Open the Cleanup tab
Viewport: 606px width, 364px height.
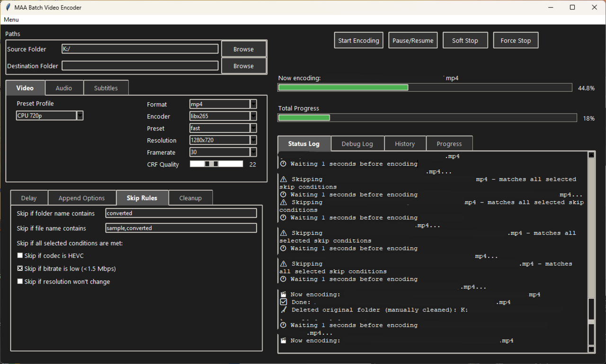[190, 198]
